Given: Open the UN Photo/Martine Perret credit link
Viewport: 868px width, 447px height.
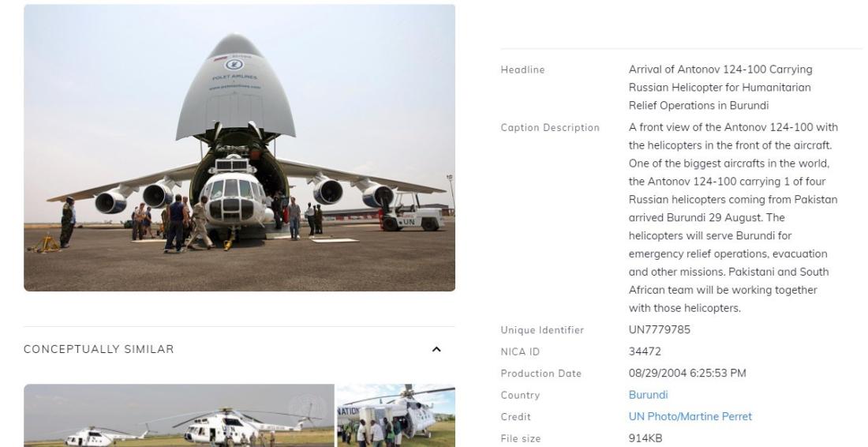Looking at the screenshot, I should pyautogui.click(x=690, y=416).
